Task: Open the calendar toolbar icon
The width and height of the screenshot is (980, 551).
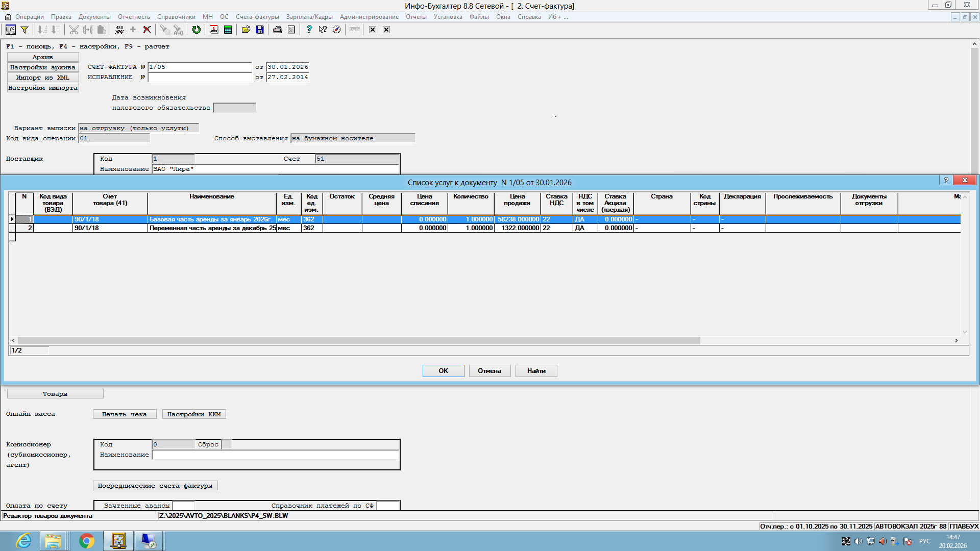Action: pos(214,30)
